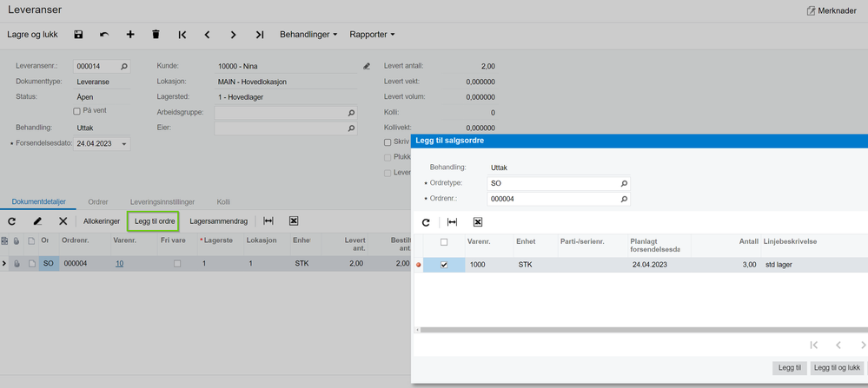Switch to the Kolli tab

point(223,202)
